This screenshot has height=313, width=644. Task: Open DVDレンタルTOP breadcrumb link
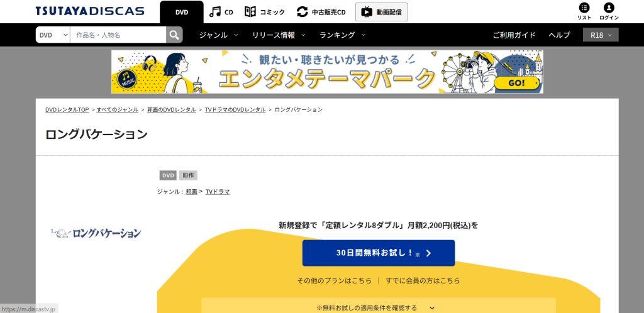click(x=67, y=109)
